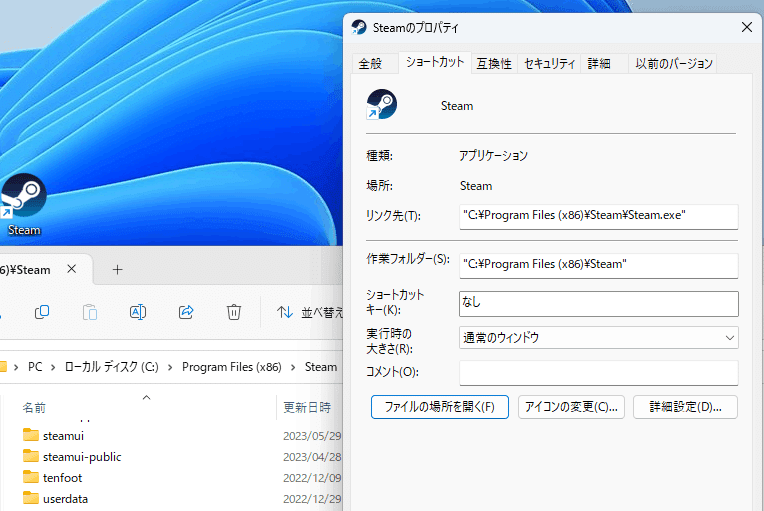
Task: Open the 実行時の大きさ dropdown
Action: point(598,338)
